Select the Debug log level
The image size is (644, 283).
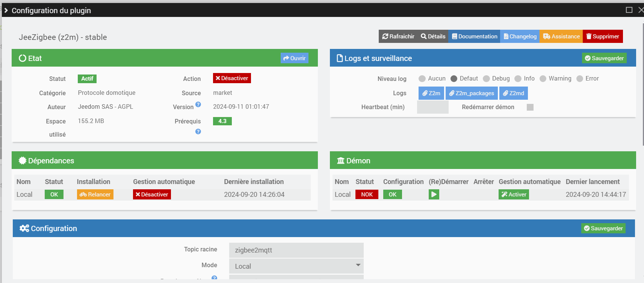point(486,79)
